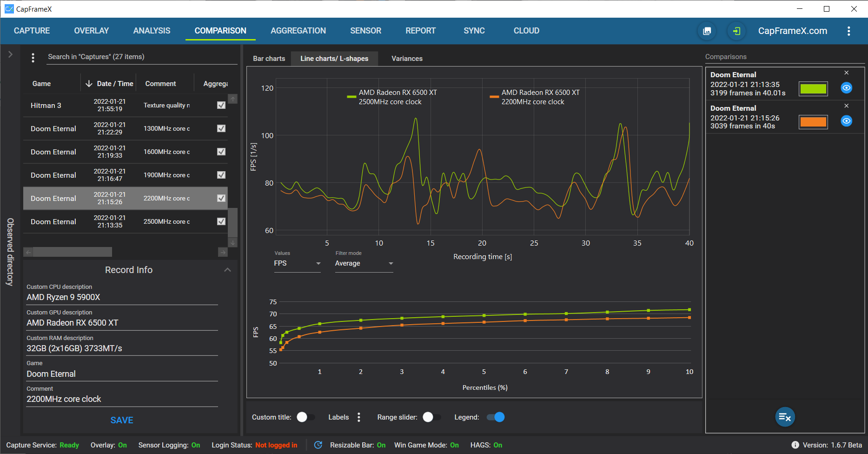This screenshot has width=868, height=454.
Task: Hide the 2500MHz comparison with eye icon
Action: [847, 87]
